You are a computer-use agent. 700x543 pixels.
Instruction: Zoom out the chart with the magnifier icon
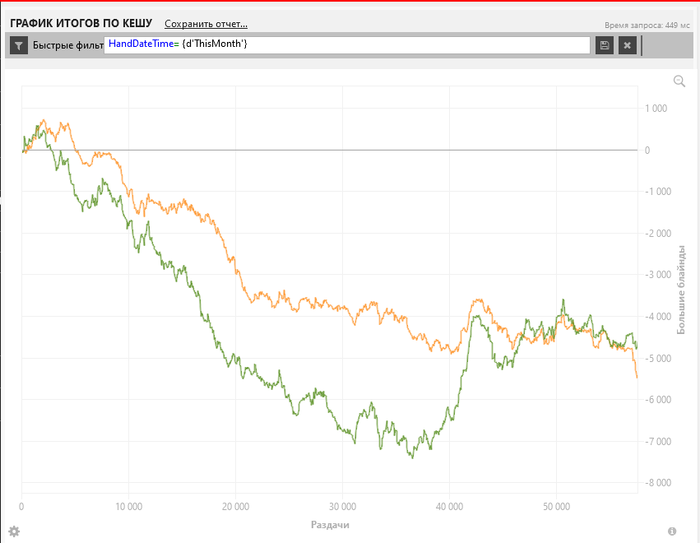click(679, 81)
